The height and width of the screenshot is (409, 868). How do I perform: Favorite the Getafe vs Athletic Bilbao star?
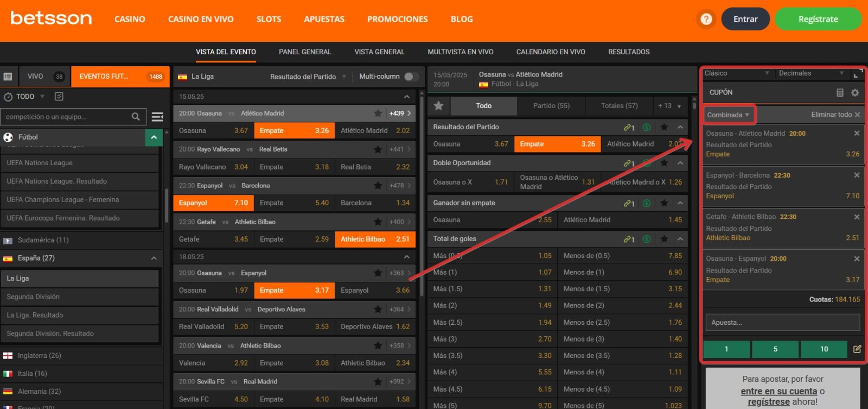point(378,222)
